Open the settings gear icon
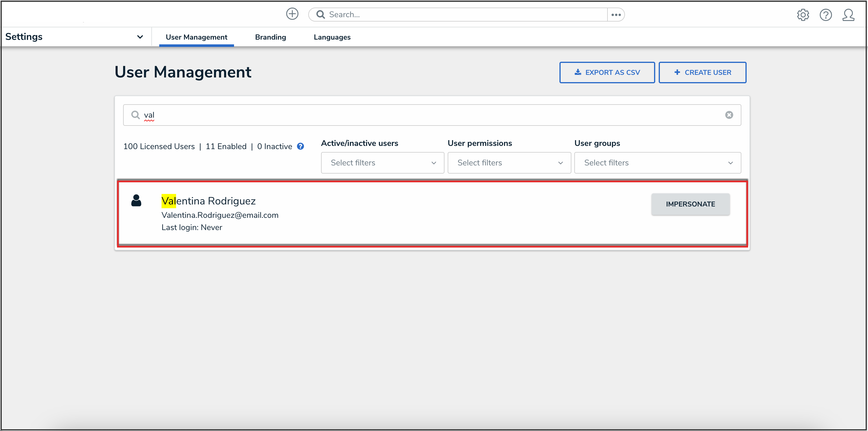 pos(803,15)
